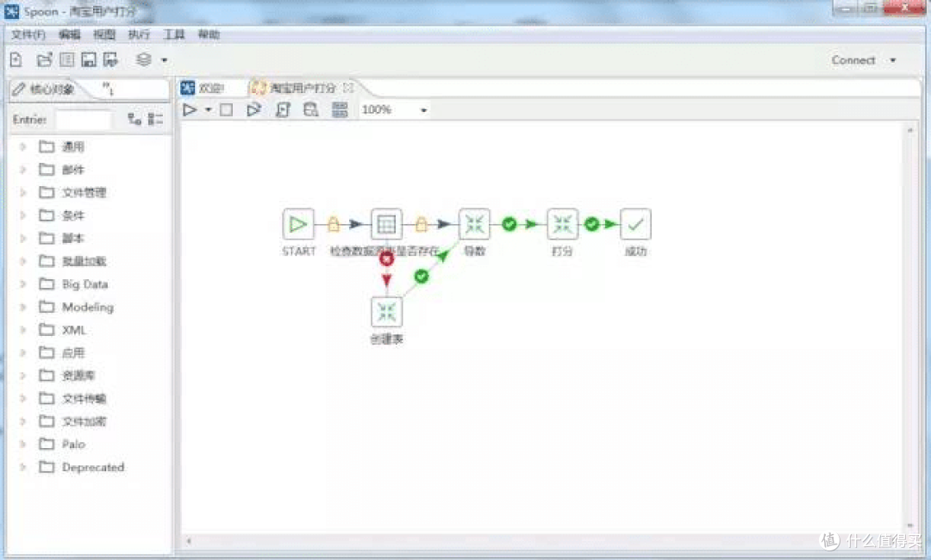Viewport: 931px width, 560px height.
Task: Stop the running job with the square icon
Action: coord(226,109)
